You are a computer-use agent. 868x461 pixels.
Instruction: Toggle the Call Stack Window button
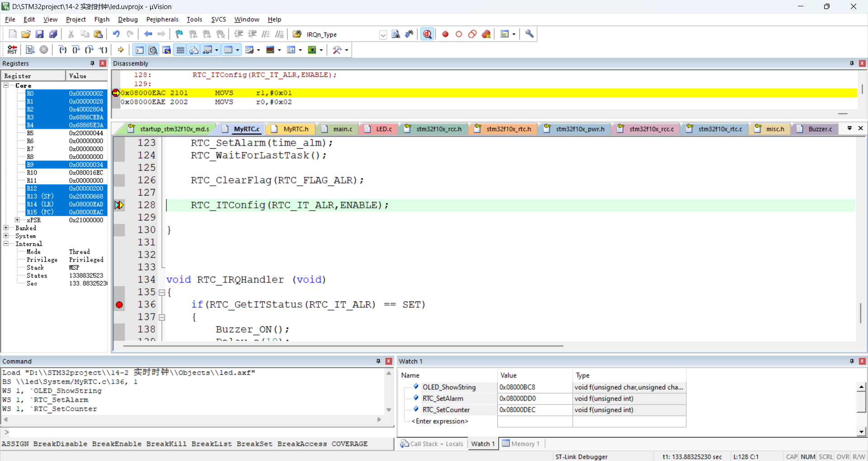click(x=193, y=50)
